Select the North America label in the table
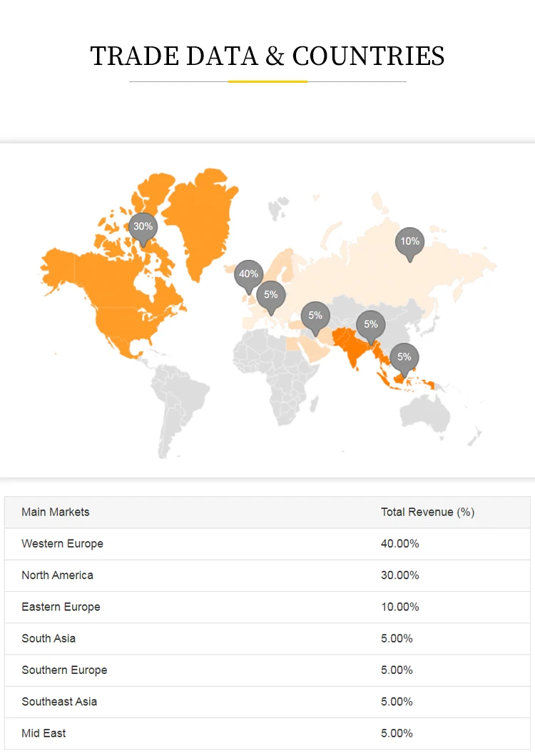Viewport: 535px width, 756px height. [57, 575]
